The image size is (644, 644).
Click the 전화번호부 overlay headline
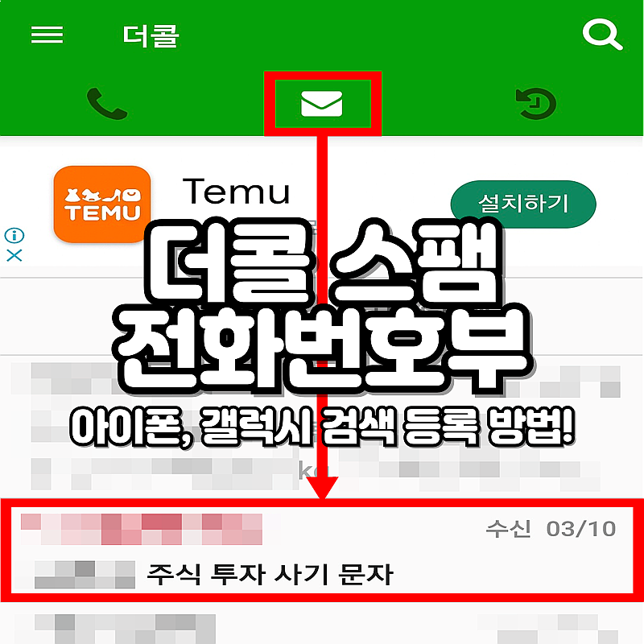point(324,350)
